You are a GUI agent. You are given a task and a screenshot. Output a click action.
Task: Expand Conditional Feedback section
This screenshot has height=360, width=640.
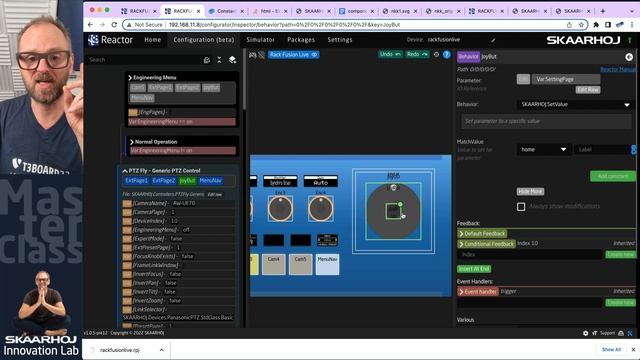pyautogui.click(x=486, y=244)
